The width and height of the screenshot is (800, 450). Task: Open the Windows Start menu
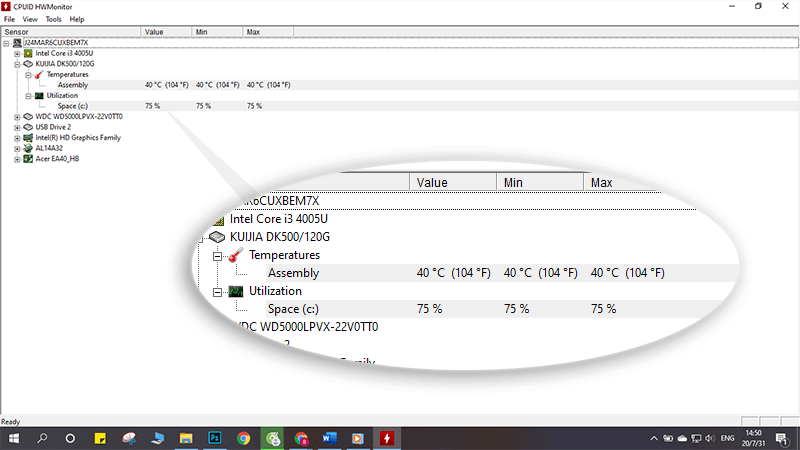pos(14,438)
